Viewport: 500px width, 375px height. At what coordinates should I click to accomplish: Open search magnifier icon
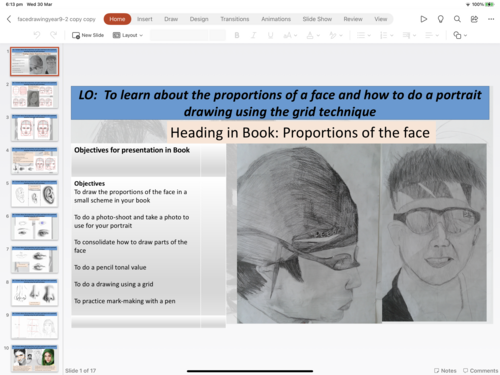click(457, 19)
